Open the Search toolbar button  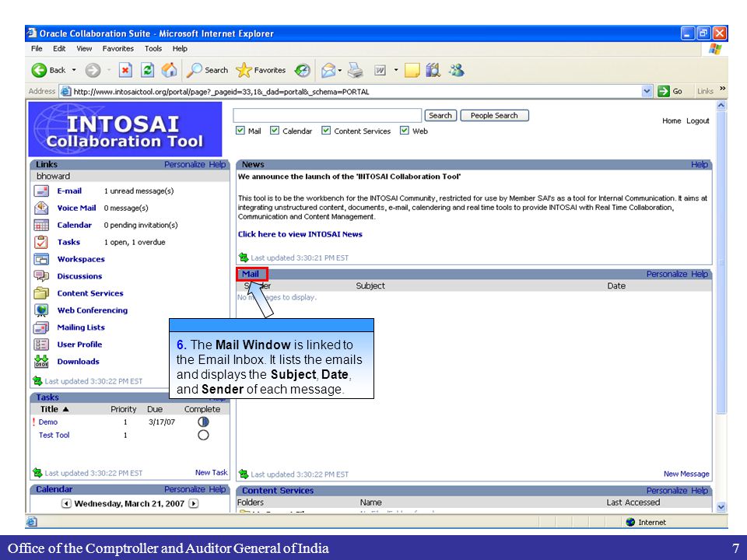pyautogui.click(x=207, y=71)
